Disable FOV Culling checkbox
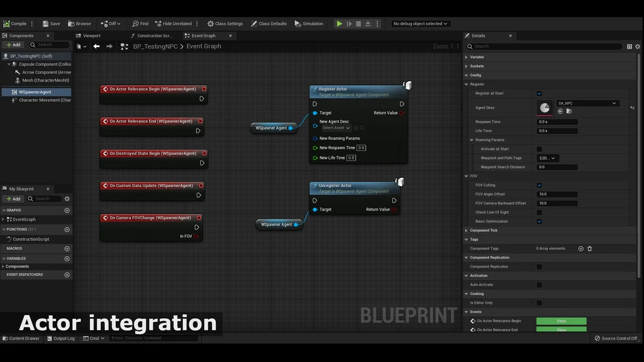 coord(539,185)
